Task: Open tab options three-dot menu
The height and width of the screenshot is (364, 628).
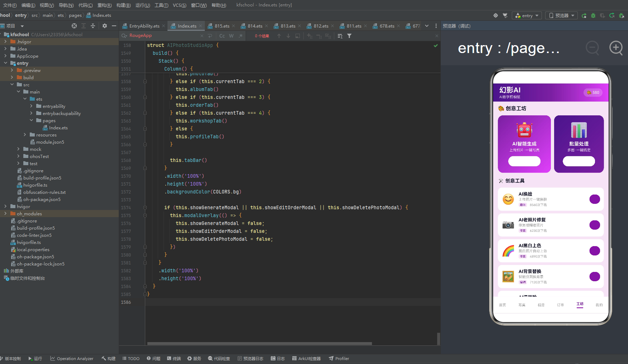Action: [x=436, y=26]
